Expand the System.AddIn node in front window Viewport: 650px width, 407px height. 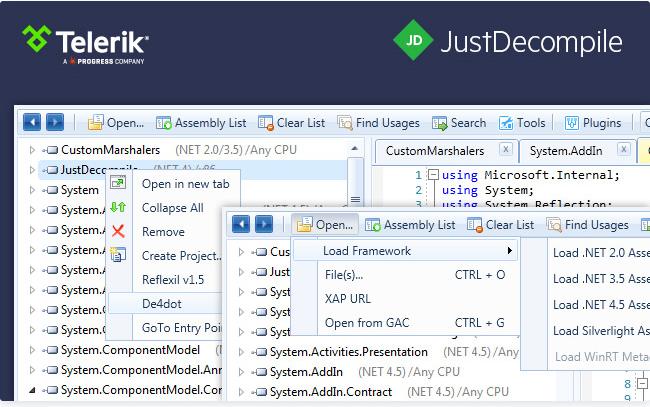pos(241,372)
